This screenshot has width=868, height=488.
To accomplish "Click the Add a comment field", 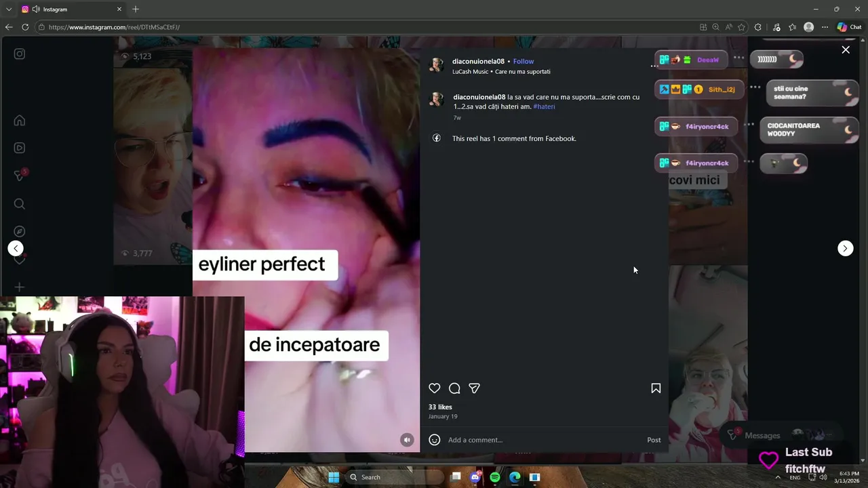I will point(542,440).
